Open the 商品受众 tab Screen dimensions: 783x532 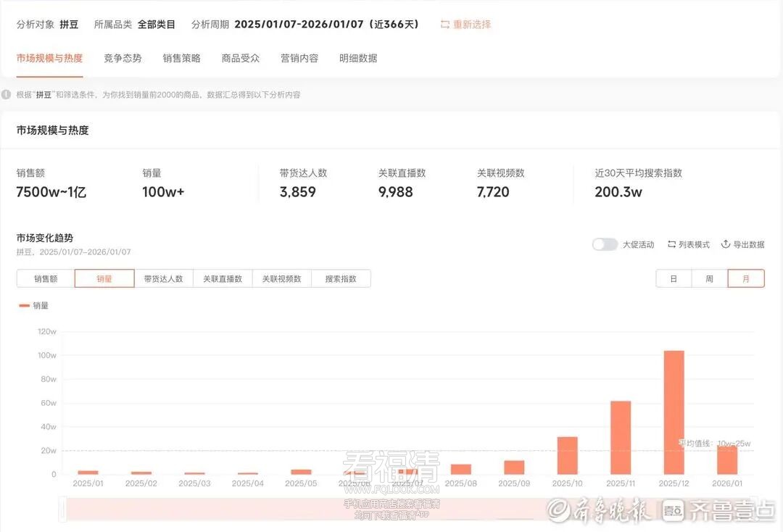[x=241, y=58]
